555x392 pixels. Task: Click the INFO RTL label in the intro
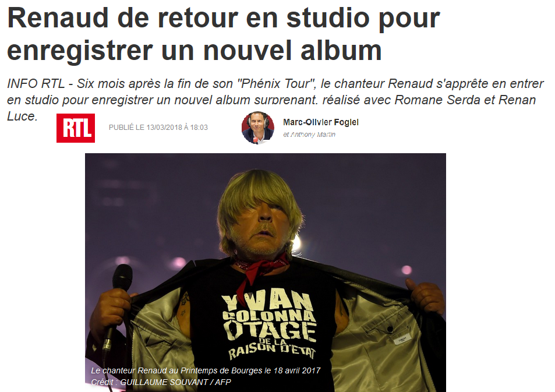(36, 84)
